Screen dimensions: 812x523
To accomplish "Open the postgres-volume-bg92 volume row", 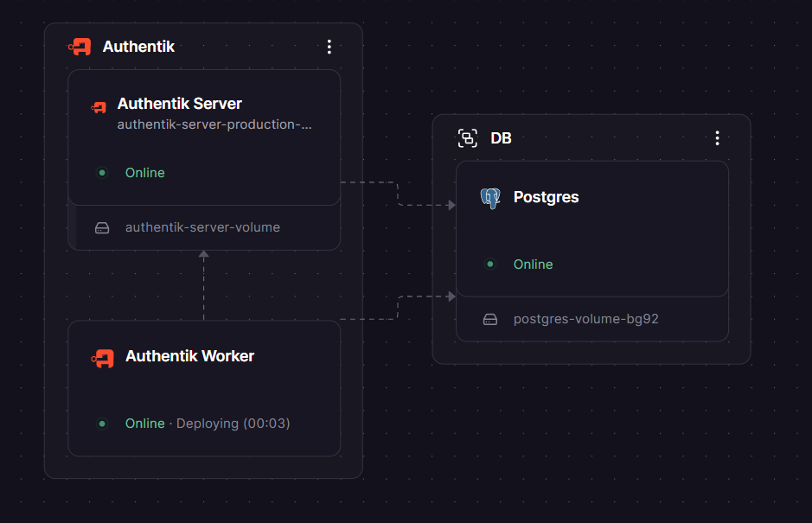I will click(x=591, y=319).
